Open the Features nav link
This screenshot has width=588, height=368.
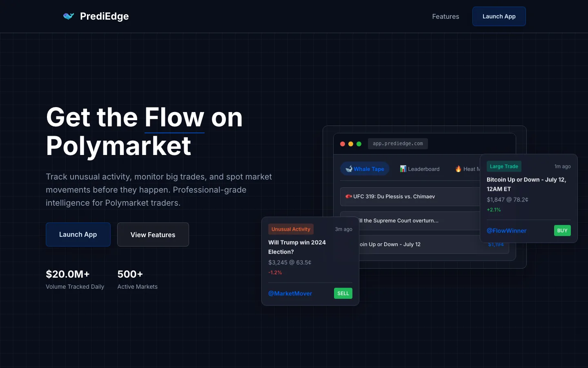445,16
